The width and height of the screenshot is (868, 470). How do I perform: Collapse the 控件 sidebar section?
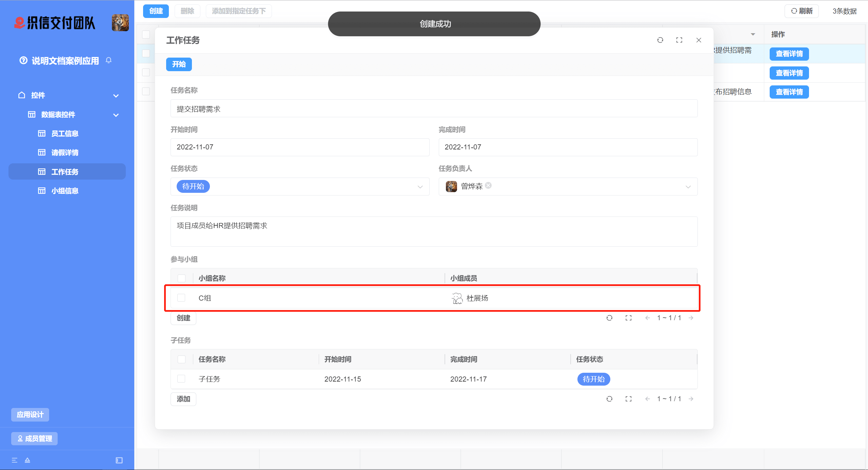point(116,96)
